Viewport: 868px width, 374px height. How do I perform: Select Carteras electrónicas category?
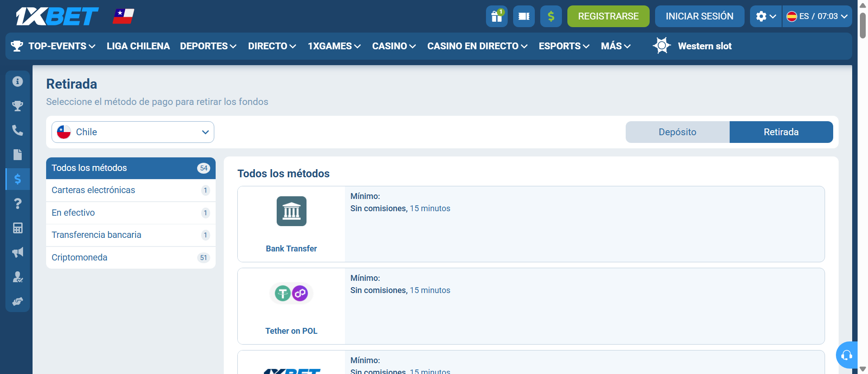tap(131, 190)
